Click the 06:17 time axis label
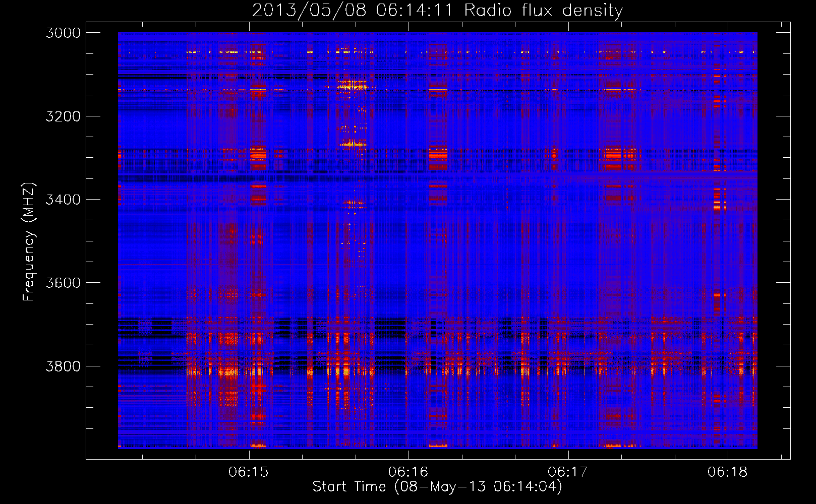The image size is (816, 504). click(x=568, y=472)
